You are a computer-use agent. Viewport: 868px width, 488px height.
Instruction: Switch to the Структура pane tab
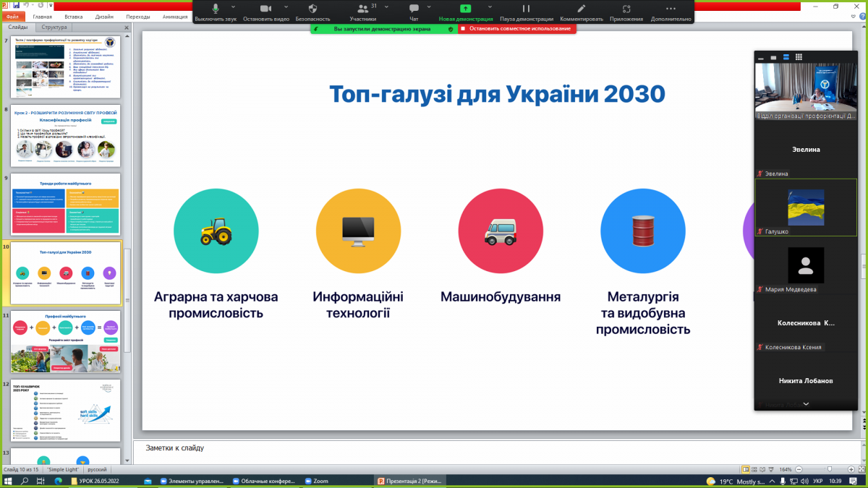coord(54,27)
